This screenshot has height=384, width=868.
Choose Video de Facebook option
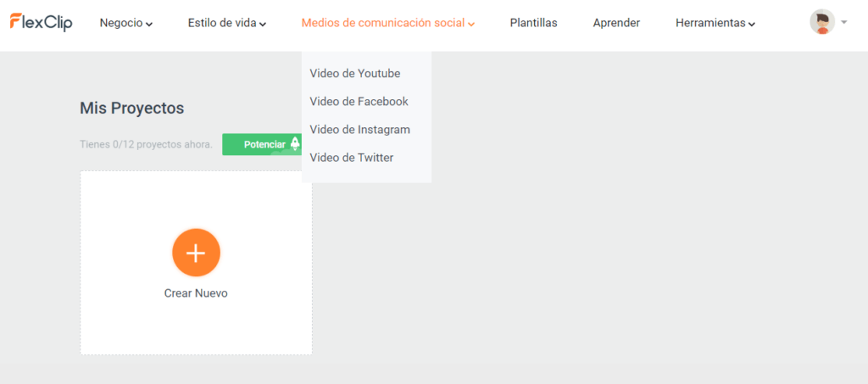(x=359, y=101)
